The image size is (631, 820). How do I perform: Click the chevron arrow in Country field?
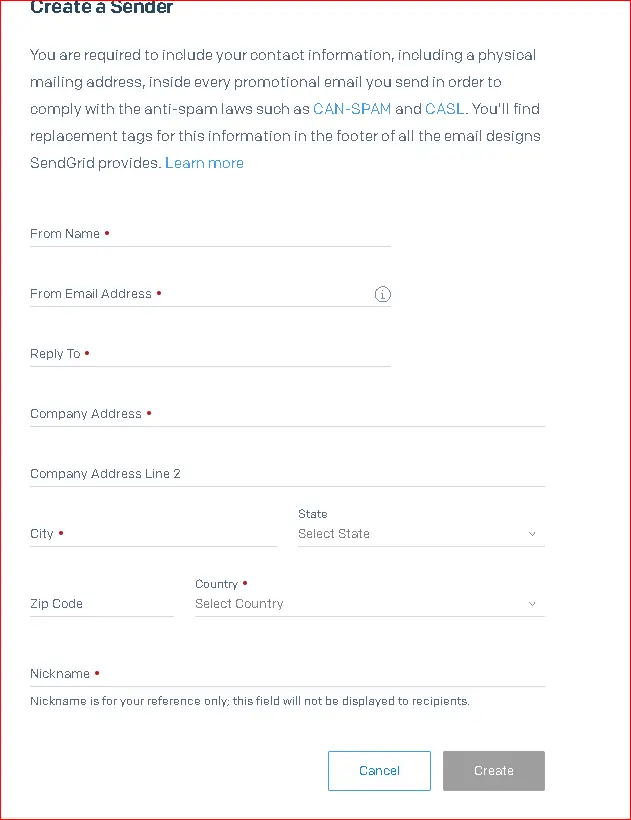tap(532, 604)
